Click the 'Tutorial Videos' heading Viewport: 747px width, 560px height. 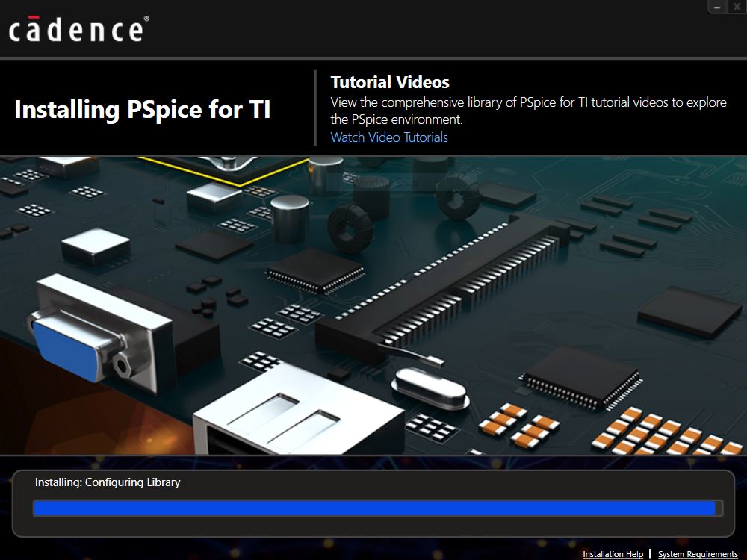(x=390, y=82)
